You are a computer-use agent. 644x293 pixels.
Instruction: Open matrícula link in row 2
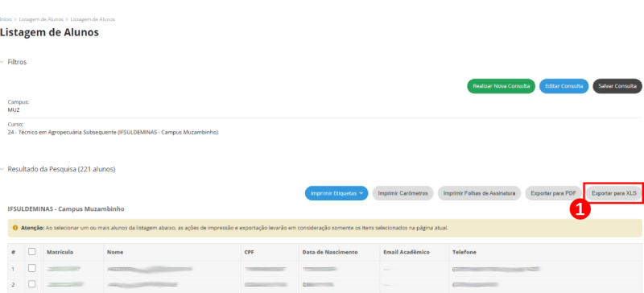click(x=65, y=284)
